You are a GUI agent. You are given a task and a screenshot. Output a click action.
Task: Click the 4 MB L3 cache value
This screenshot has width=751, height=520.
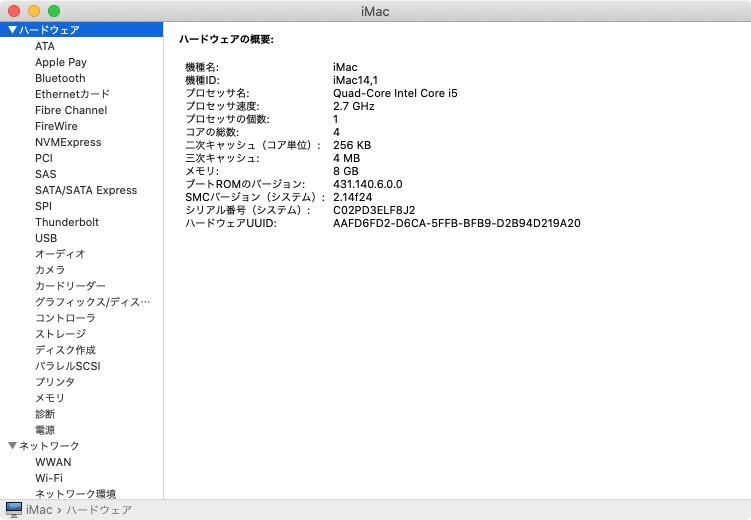[x=346, y=158]
